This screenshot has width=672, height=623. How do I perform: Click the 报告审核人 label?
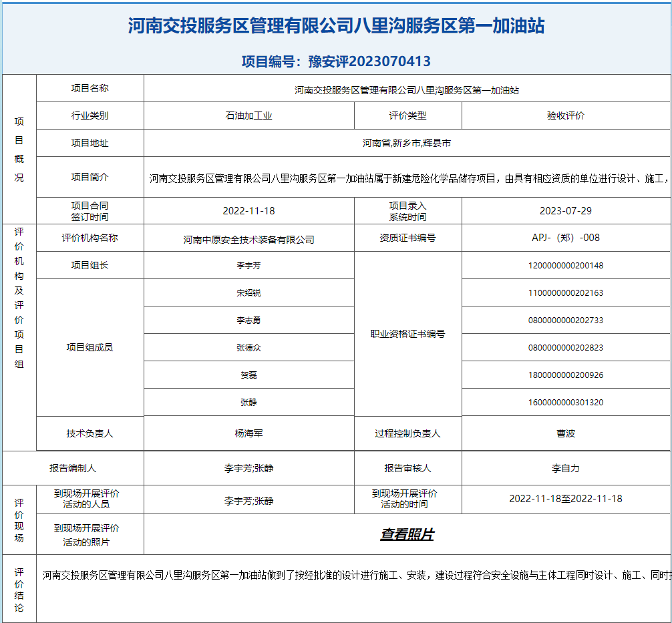pos(407,469)
